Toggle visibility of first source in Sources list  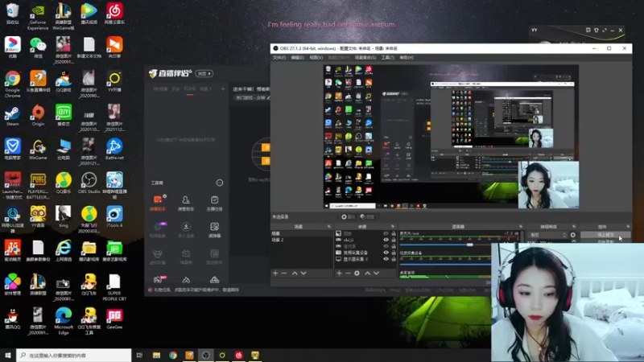(x=386, y=233)
